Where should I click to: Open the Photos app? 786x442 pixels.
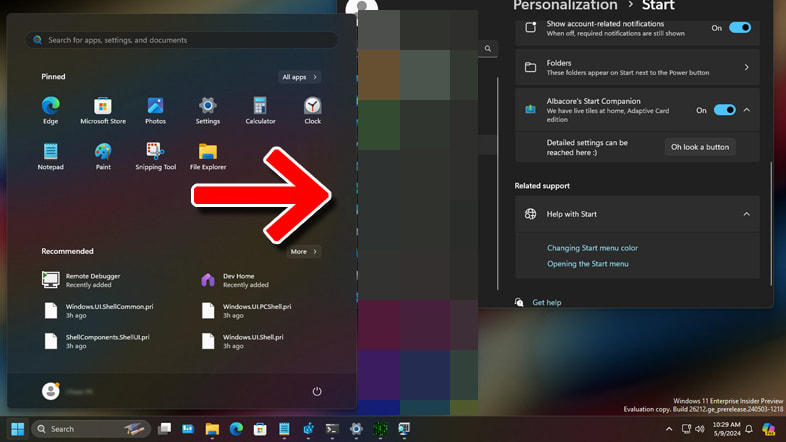(x=155, y=108)
